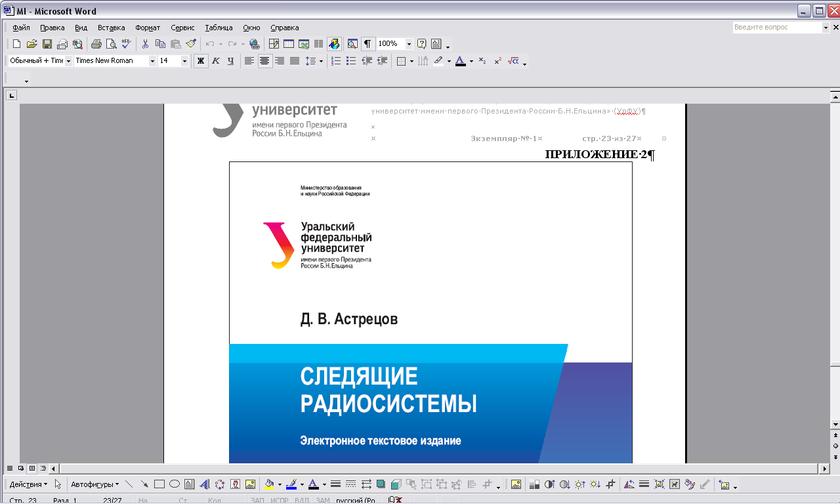Expand the line spacing dropdown arrow

pyautogui.click(x=321, y=61)
